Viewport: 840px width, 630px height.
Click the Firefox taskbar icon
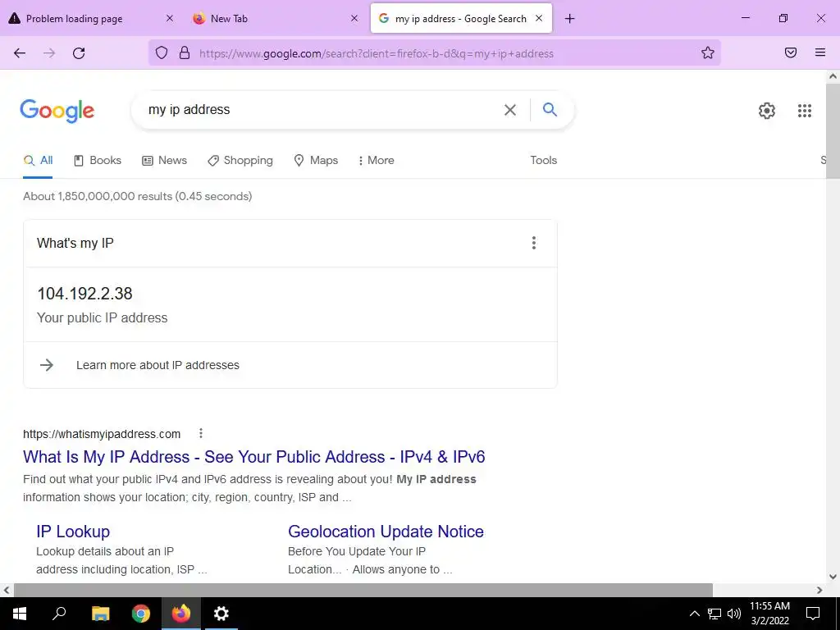pos(181,614)
